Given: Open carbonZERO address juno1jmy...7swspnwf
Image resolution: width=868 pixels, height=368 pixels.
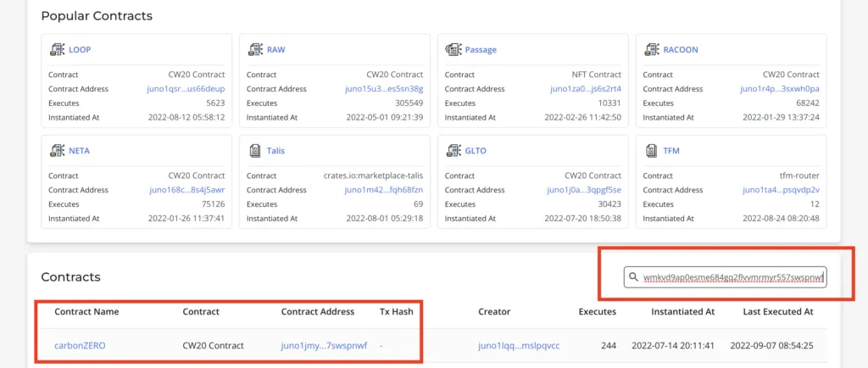Looking at the screenshot, I should (x=325, y=346).
